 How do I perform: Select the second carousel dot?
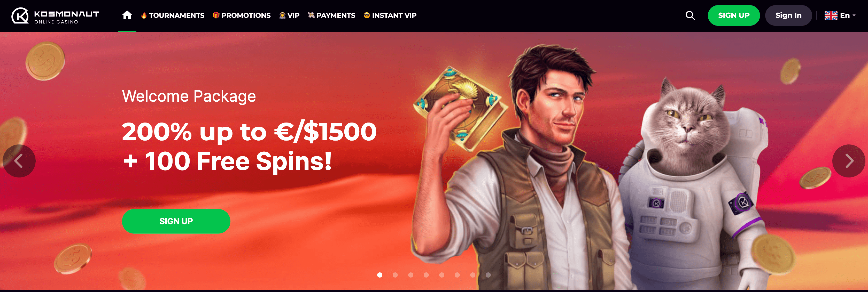395,275
